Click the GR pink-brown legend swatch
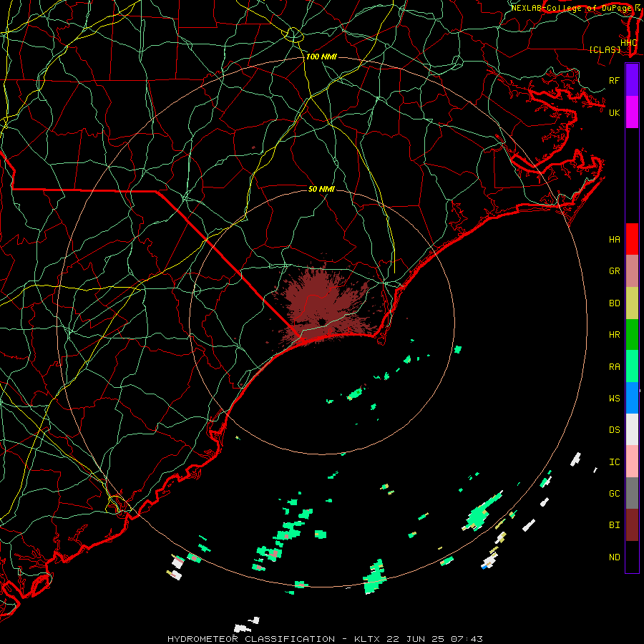The width and height of the screenshot is (644, 644). (632, 270)
